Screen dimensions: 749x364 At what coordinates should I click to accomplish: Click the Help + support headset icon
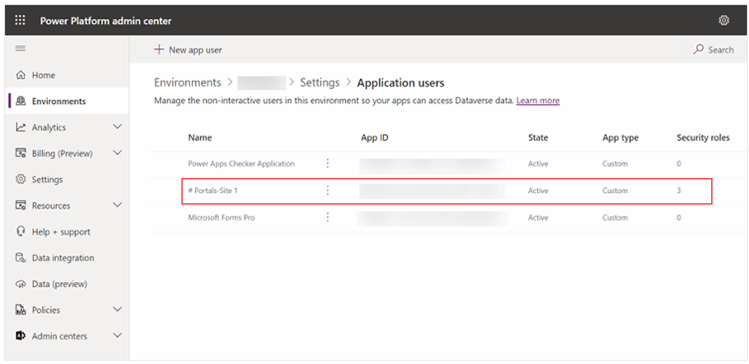click(x=21, y=232)
